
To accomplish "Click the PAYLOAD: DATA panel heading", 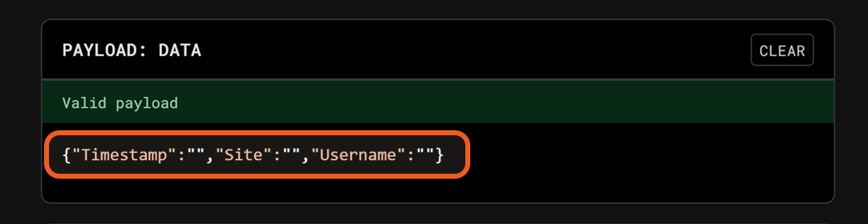I will tap(132, 50).
